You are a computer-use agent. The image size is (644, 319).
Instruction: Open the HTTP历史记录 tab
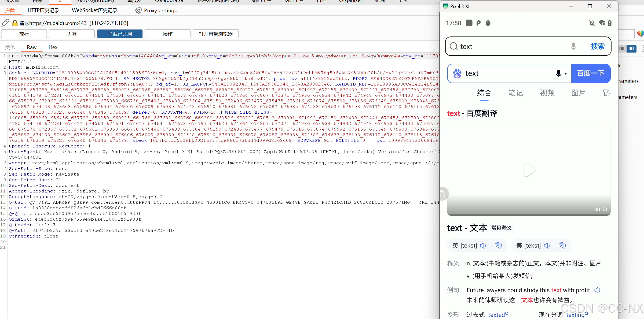(x=43, y=10)
